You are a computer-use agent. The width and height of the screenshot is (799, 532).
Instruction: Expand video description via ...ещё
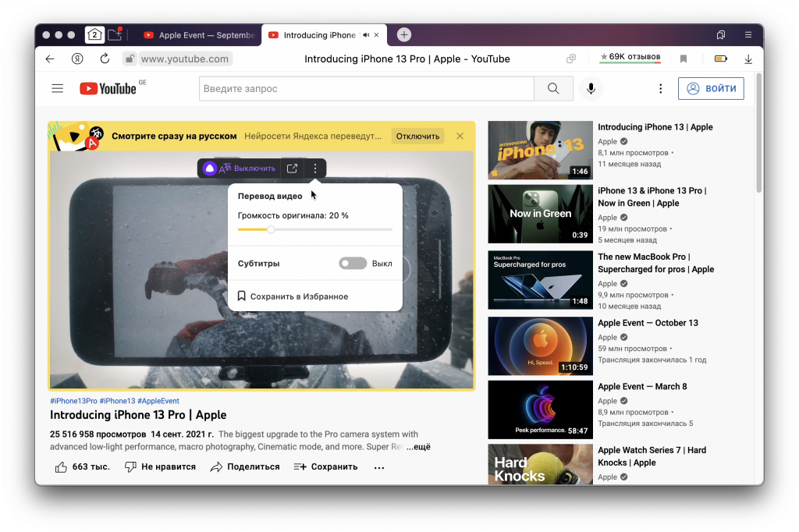(418, 447)
